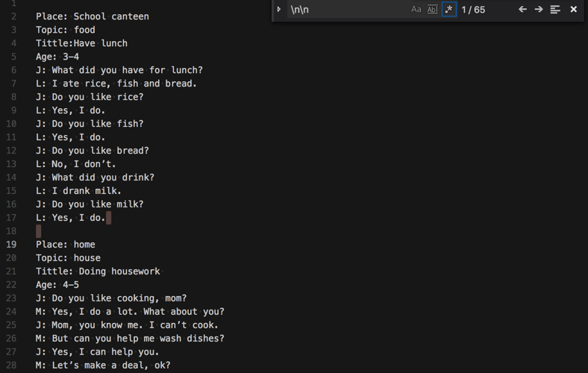
Task: Enable Find in Selection icon
Action: point(555,10)
